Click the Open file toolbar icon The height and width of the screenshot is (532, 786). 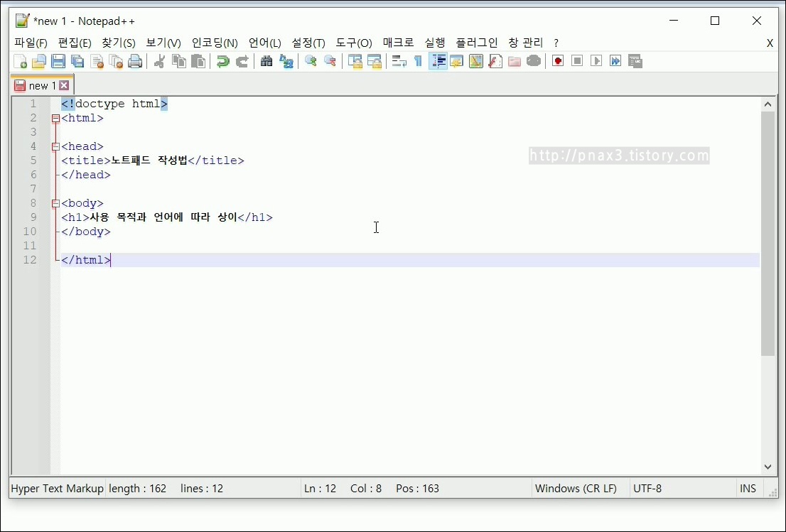pos(39,61)
